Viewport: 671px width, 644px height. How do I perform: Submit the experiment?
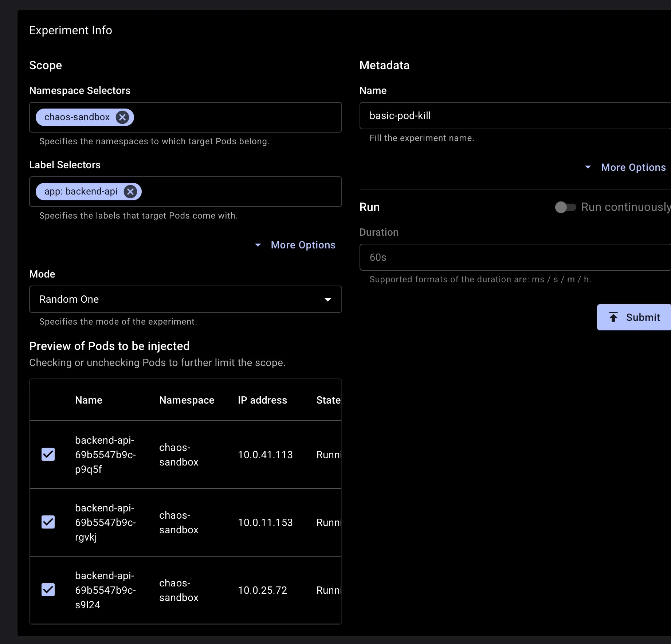point(634,317)
